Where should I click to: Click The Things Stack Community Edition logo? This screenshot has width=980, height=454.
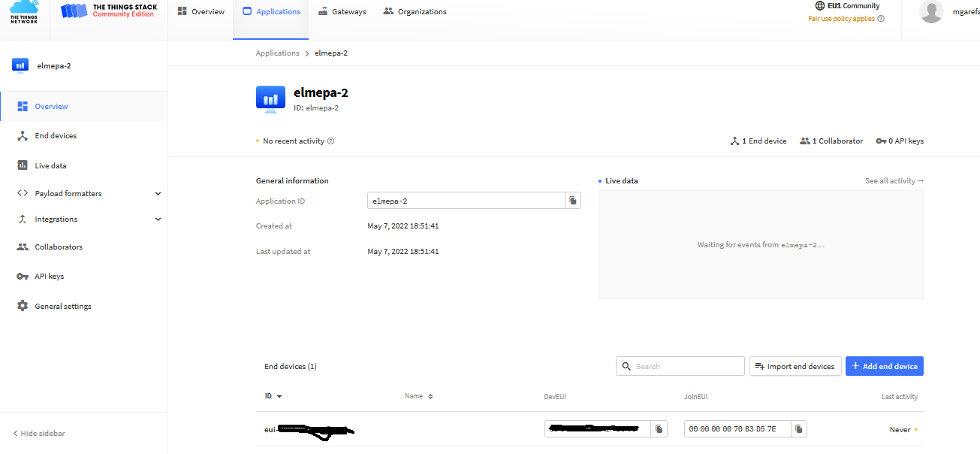pos(109,11)
